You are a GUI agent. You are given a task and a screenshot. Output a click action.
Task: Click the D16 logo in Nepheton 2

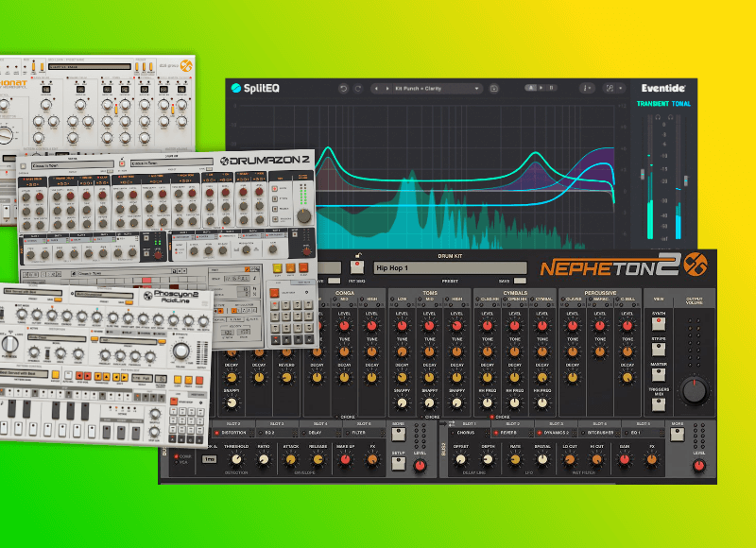[x=696, y=265]
